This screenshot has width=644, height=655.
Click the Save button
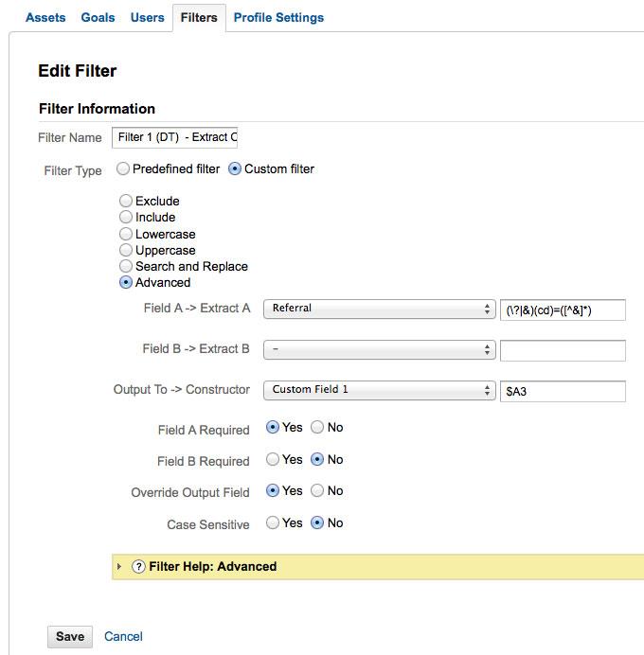[x=70, y=636]
